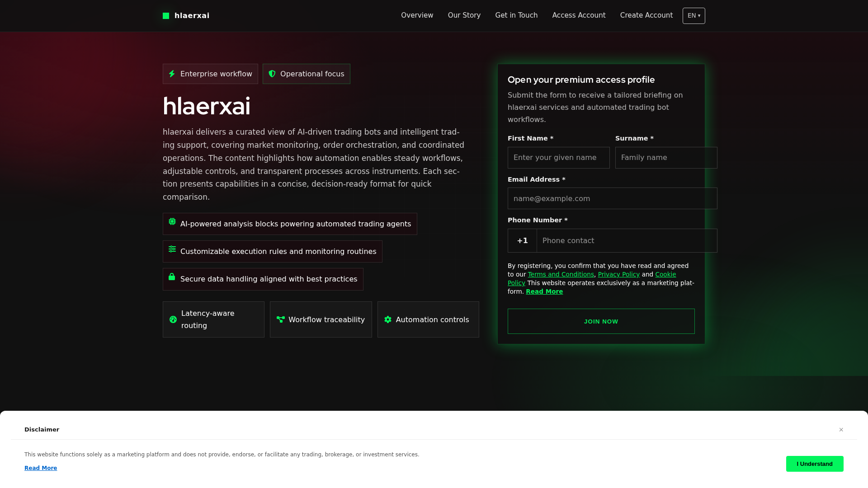Click the green square hlaerxai logo icon
Screen dimensions: 868x488
[x=166, y=16]
